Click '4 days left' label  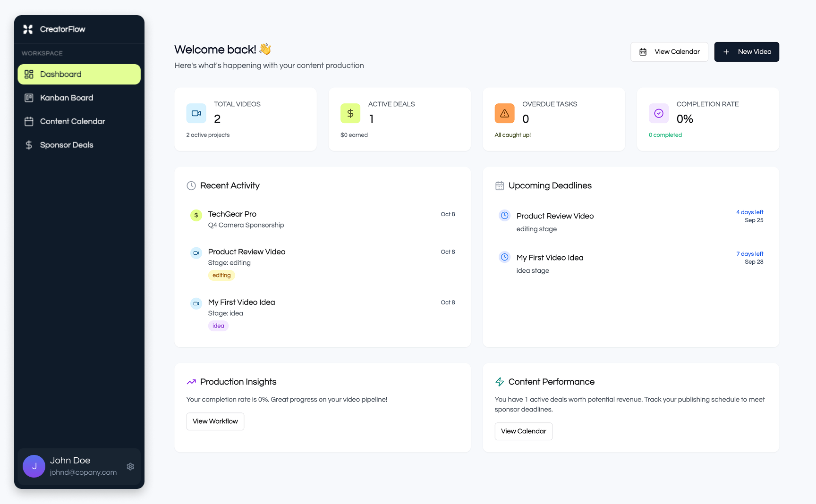[x=749, y=212]
